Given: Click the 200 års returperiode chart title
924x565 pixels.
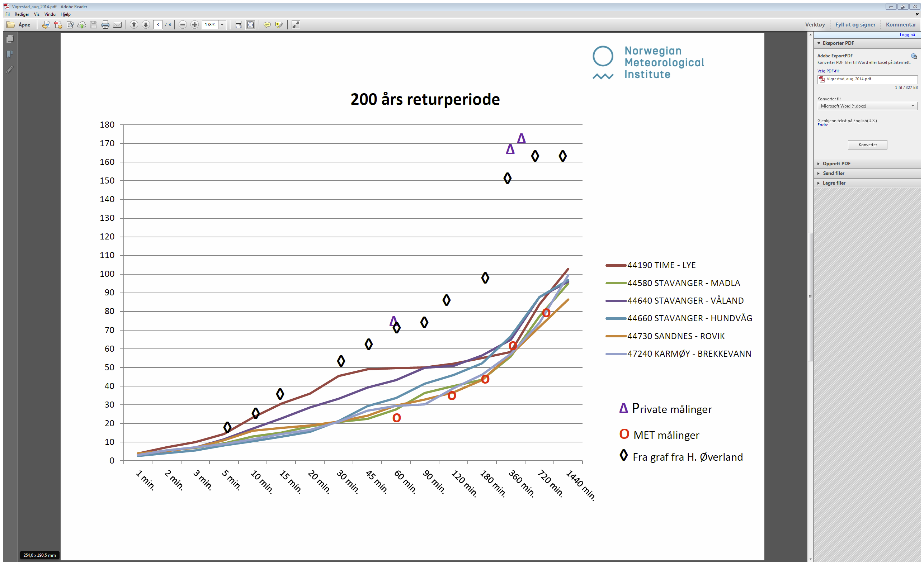Looking at the screenshot, I should [x=425, y=100].
